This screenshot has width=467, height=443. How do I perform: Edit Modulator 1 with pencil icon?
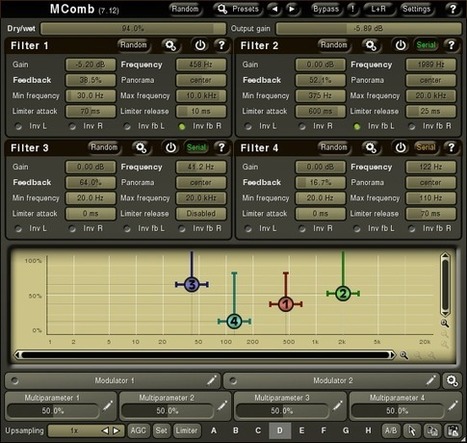pos(212,380)
